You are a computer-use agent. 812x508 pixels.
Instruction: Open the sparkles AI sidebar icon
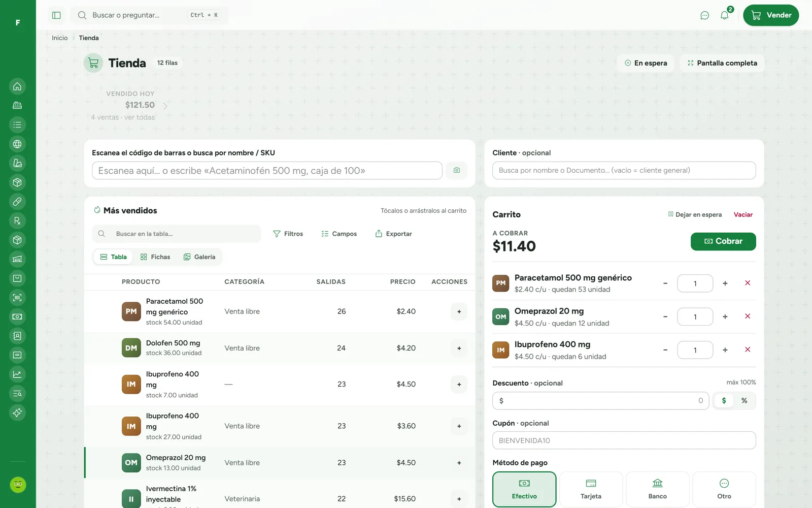click(17, 412)
